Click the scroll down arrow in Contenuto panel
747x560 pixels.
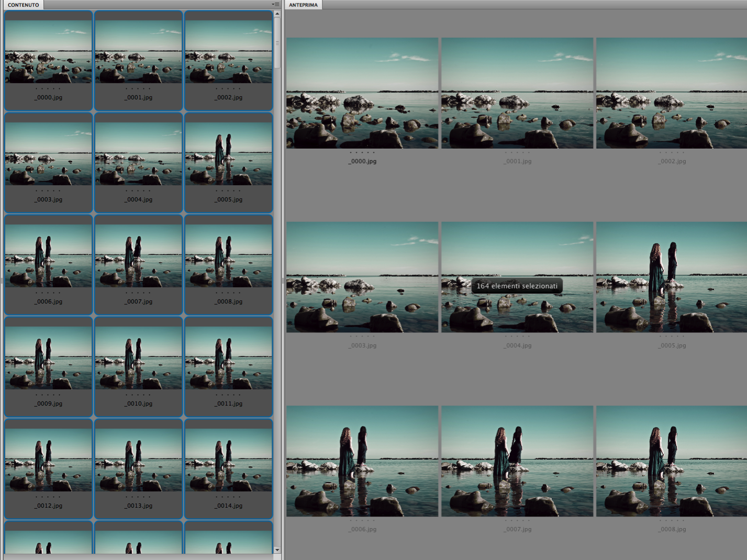(277, 550)
